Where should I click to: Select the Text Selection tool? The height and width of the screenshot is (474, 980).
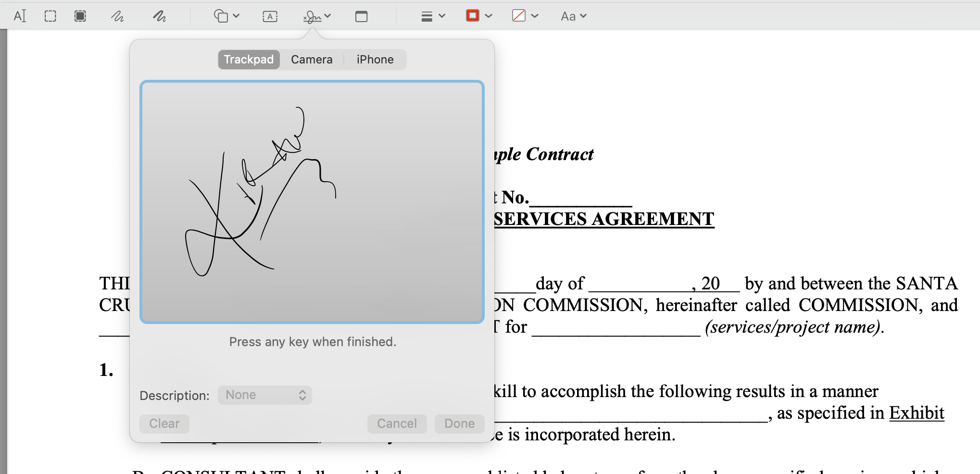click(x=20, y=16)
